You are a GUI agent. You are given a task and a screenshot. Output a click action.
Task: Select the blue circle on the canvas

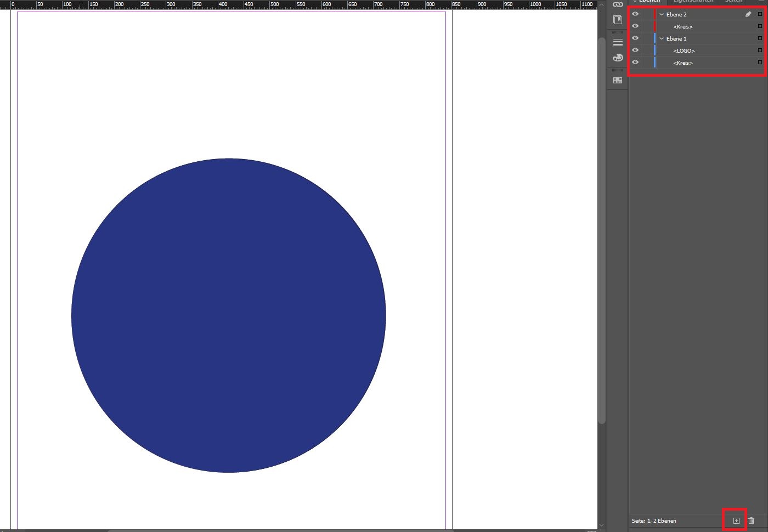pos(228,315)
